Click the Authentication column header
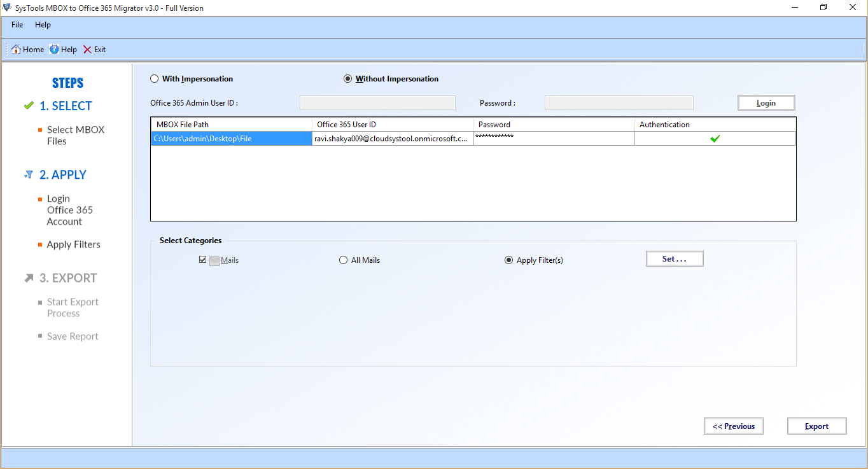The width and height of the screenshot is (868, 469). click(x=715, y=125)
